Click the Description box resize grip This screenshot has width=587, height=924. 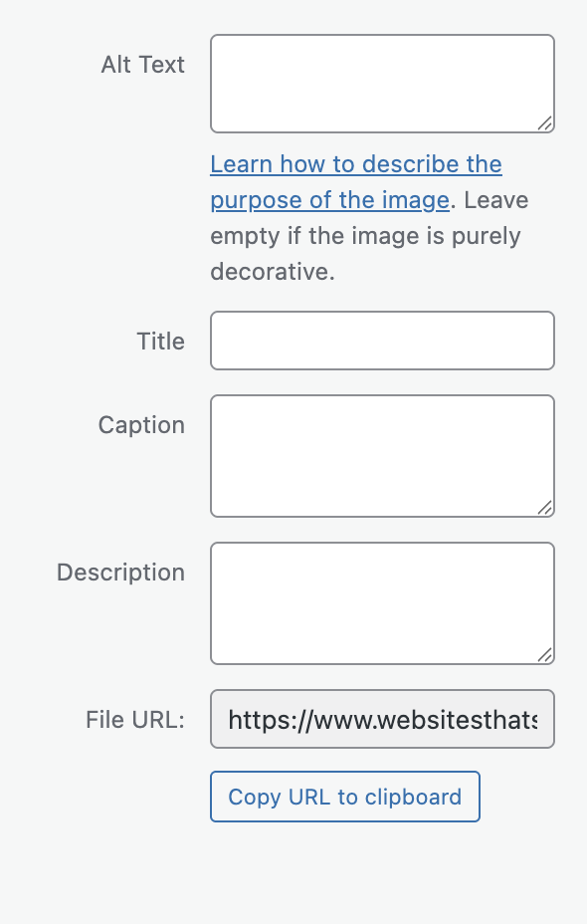pyautogui.click(x=546, y=656)
